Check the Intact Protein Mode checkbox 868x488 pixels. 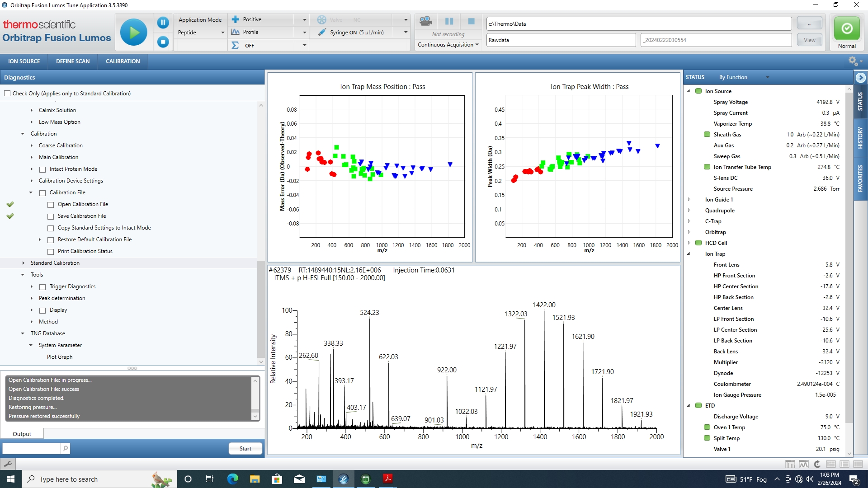coord(42,169)
